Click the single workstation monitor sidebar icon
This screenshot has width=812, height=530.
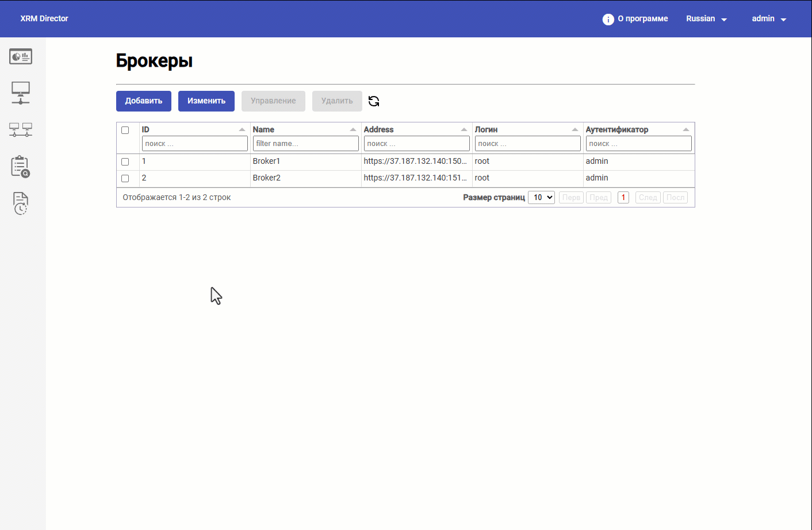[21, 93]
